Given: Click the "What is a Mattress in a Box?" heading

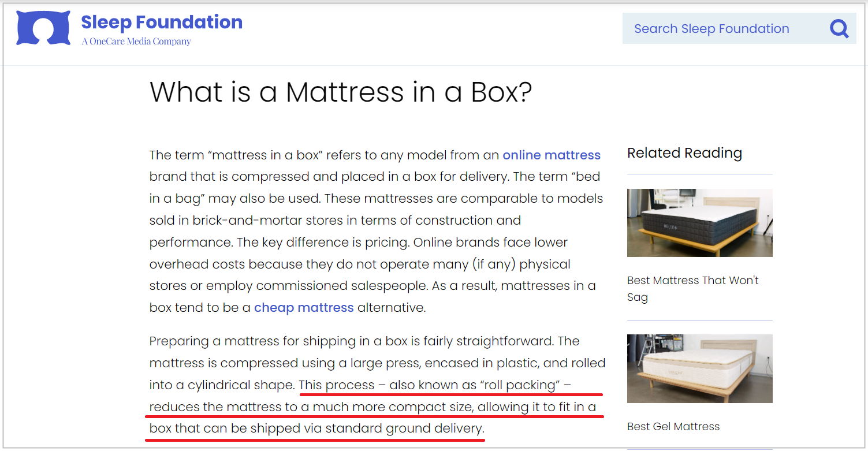Looking at the screenshot, I should coord(340,92).
